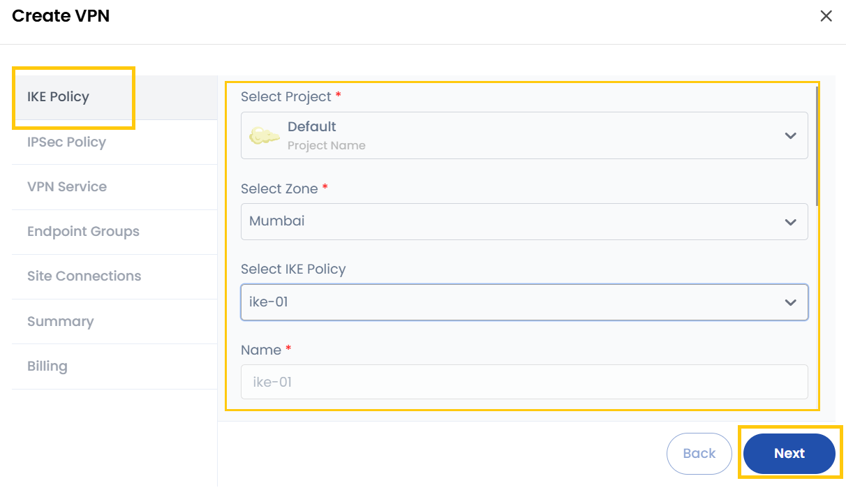Open the Billing step

[x=47, y=366]
